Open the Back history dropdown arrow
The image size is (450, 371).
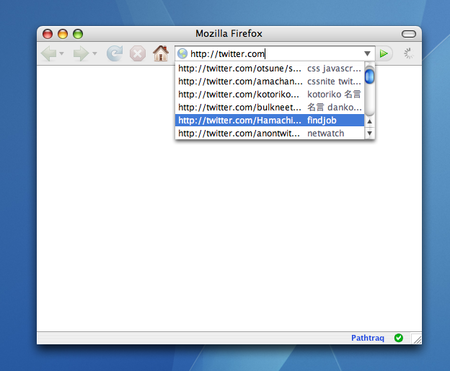coord(62,53)
